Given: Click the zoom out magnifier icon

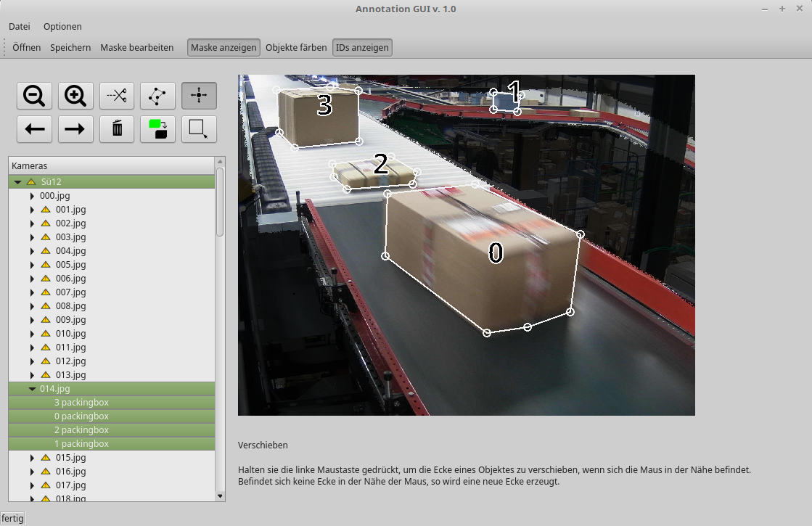Looking at the screenshot, I should click(x=35, y=95).
